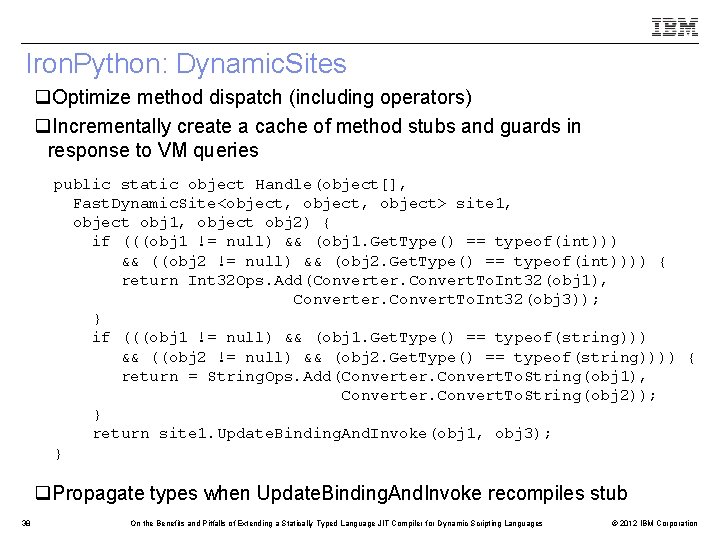The width and height of the screenshot is (720, 540).
Task: Click the 'object obj1, object obj2) {' line
Action: click(x=201, y=223)
